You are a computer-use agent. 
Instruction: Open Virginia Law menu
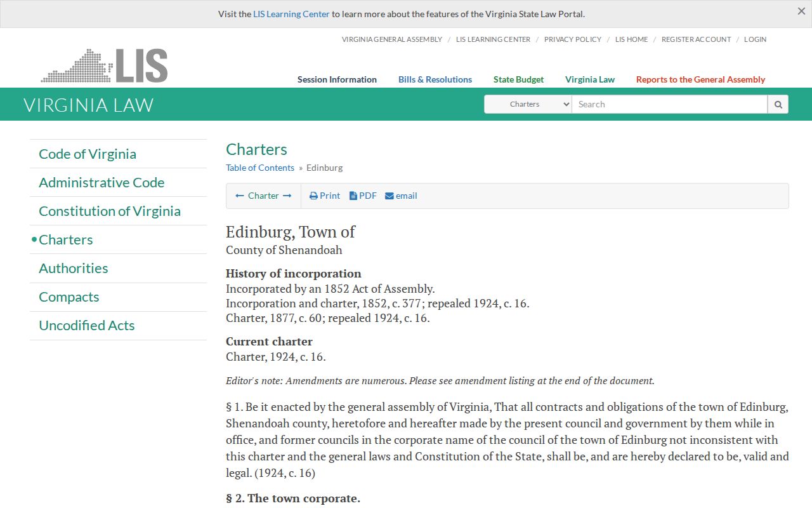[x=590, y=79]
